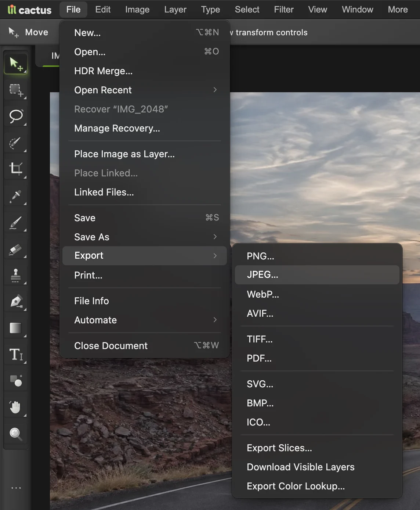Choose Close Document
420x510 pixels.
[145, 346]
